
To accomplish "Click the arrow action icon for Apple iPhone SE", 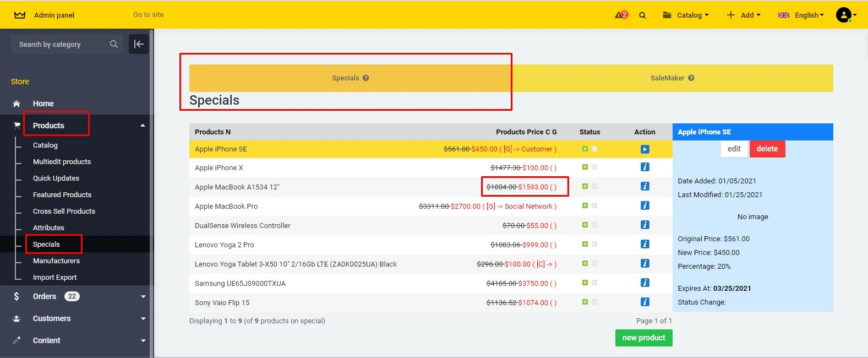I will (x=645, y=149).
